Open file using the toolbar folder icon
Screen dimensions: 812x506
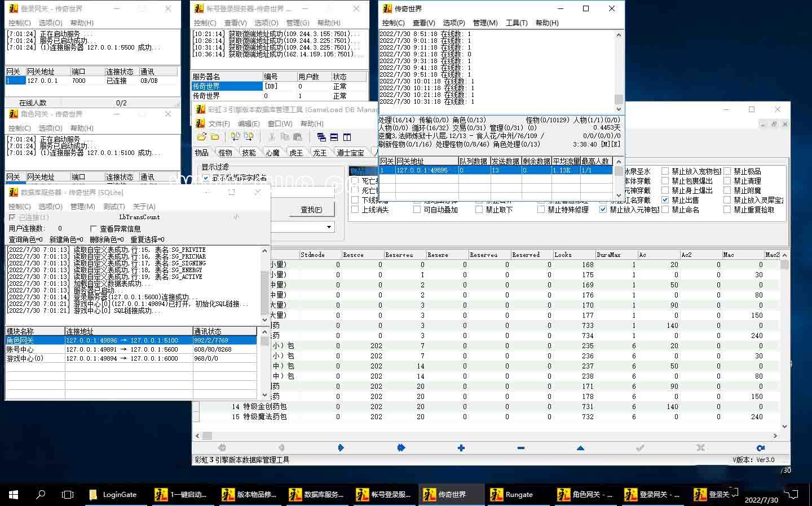tap(202, 137)
